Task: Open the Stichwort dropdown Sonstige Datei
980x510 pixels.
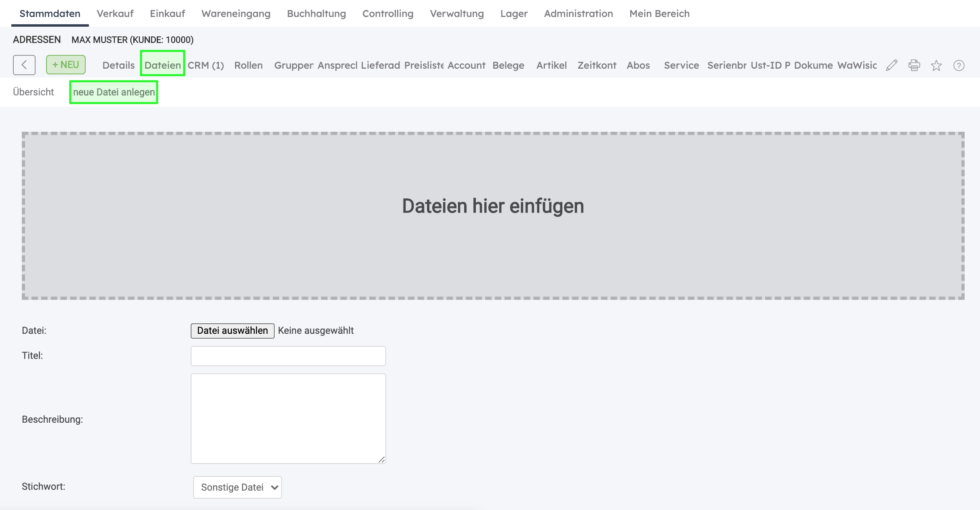Action: [x=238, y=487]
